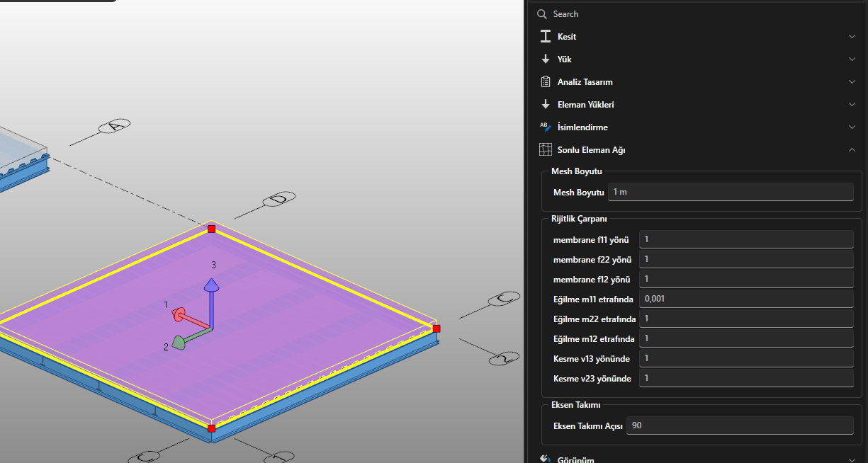Click the blue axis 3 arrow
868x463 pixels.
[x=210, y=285]
